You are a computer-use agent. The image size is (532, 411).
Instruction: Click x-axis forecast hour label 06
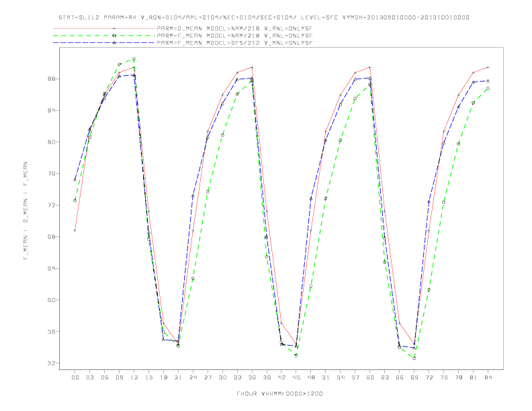click(105, 377)
